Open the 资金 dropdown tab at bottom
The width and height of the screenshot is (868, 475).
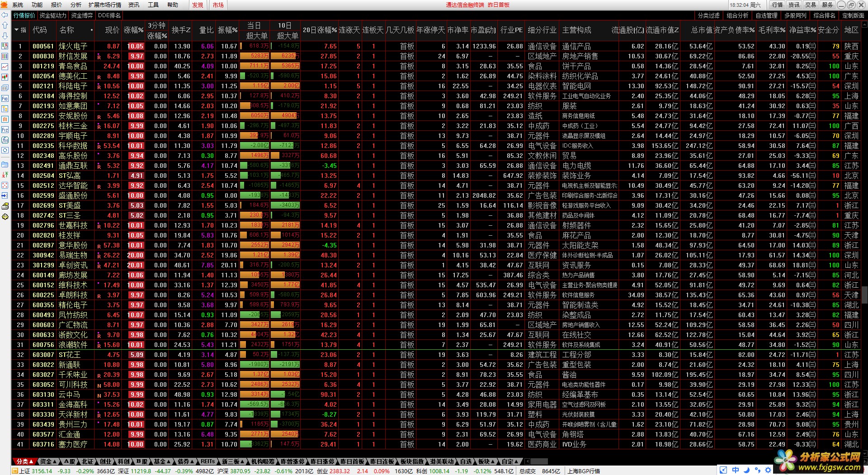(x=48, y=461)
